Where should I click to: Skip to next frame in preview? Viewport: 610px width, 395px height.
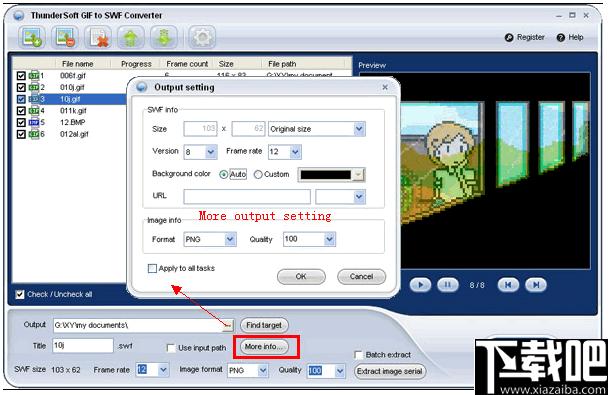pyautogui.click(x=536, y=285)
